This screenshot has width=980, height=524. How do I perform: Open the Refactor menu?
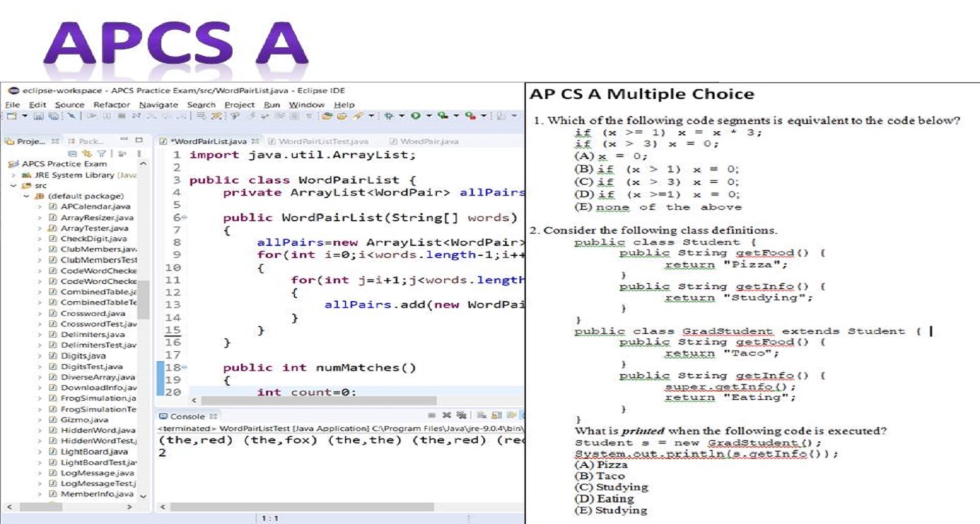111,105
